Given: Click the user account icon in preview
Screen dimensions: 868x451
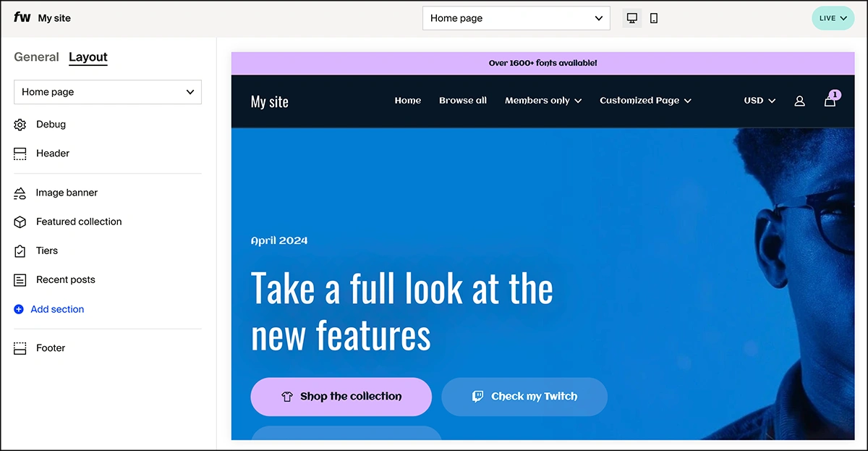Looking at the screenshot, I should click(799, 101).
